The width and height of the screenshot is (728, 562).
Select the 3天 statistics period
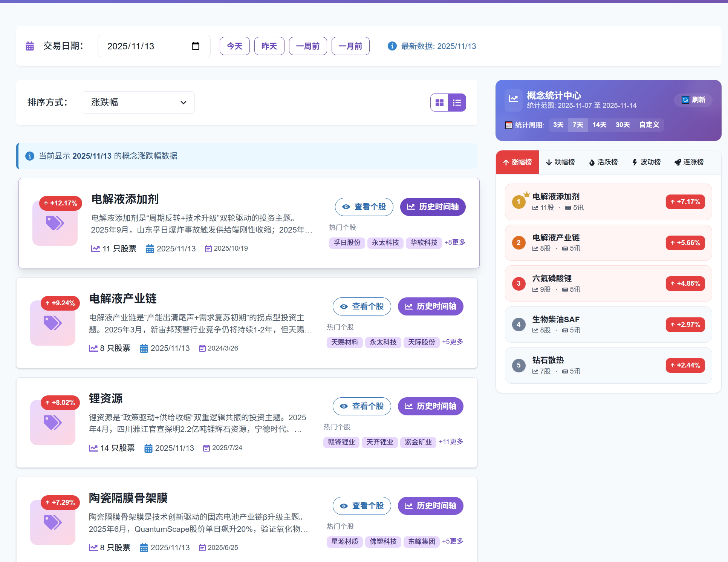pos(558,125)
